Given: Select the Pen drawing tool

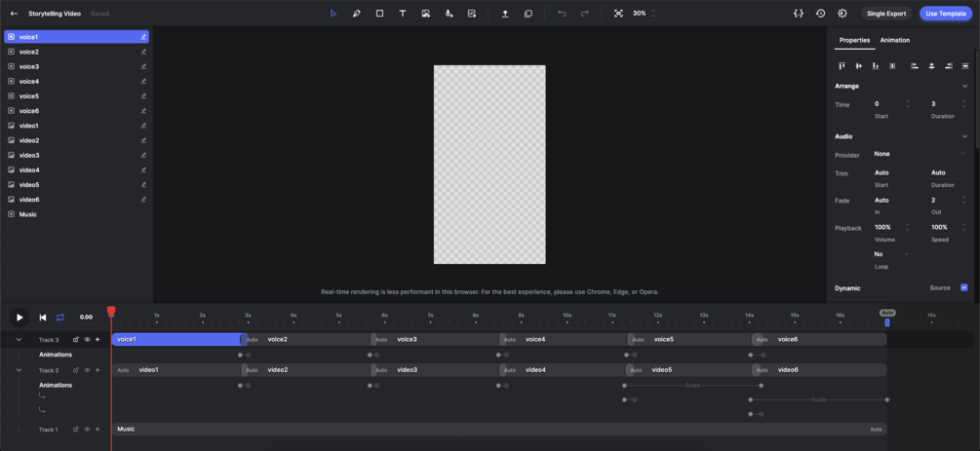Looking at the screenshot, I should pos(356,13).
